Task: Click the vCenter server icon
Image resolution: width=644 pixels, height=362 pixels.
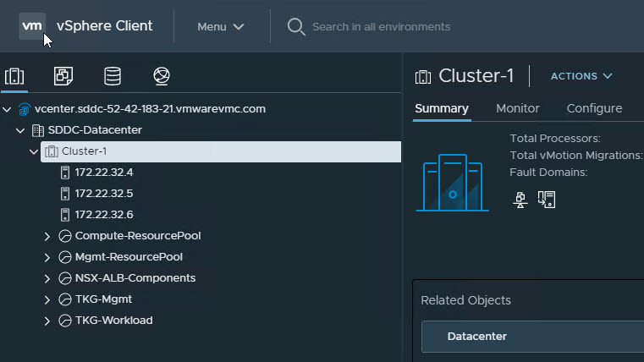Action: 25,109
